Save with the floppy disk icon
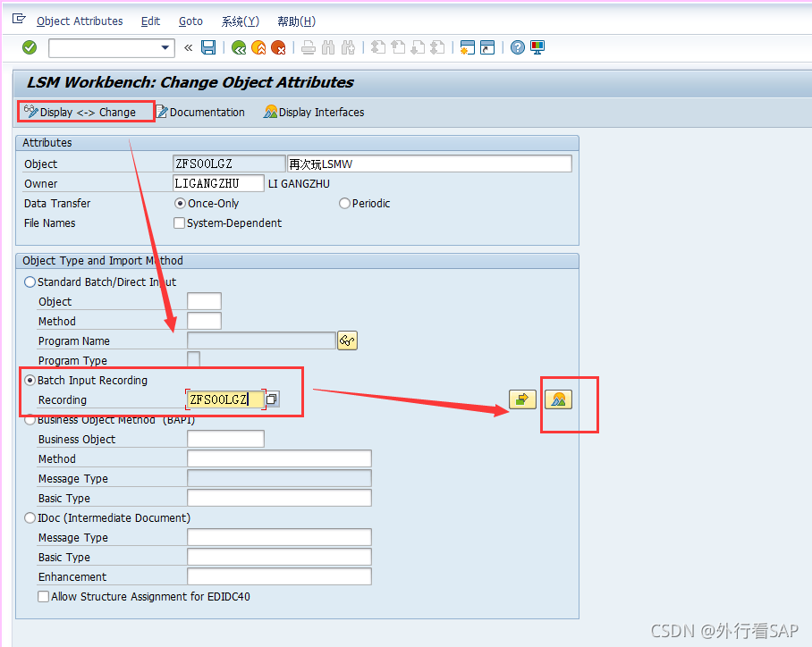Screen dimensions: 812x647 coord(208,47)
